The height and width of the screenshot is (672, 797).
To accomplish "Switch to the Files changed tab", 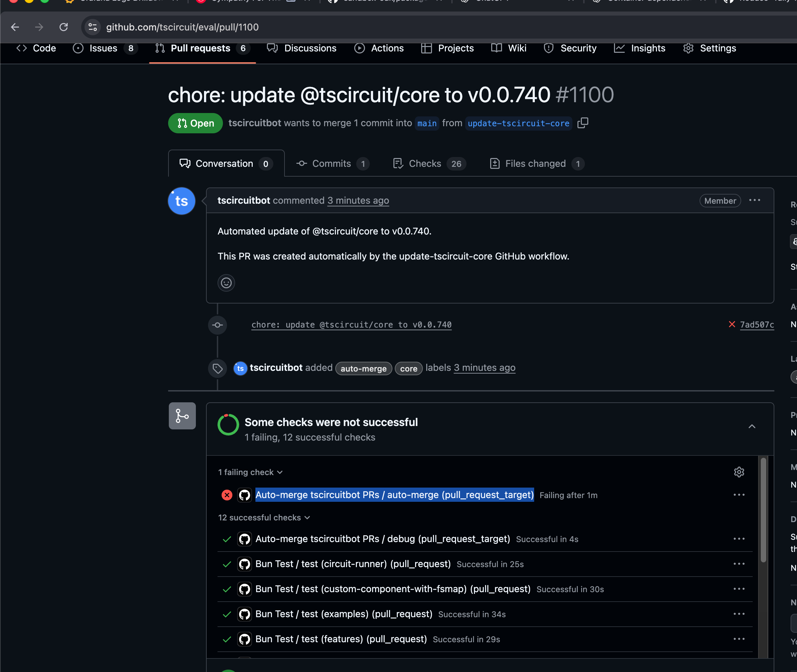I will (x=536, y=163).
